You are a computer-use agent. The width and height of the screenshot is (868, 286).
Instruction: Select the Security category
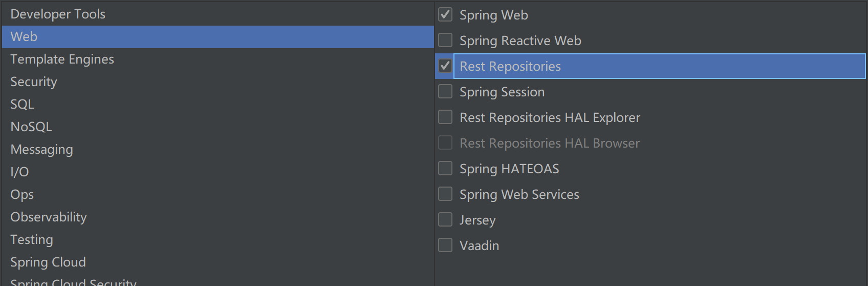tap(34, 82)
